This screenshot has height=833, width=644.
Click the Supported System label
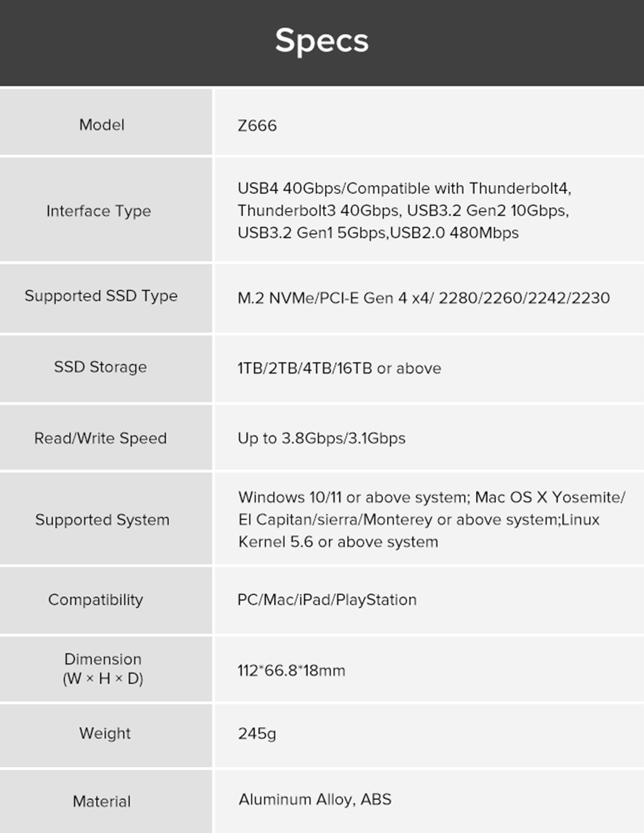[102, 520]
